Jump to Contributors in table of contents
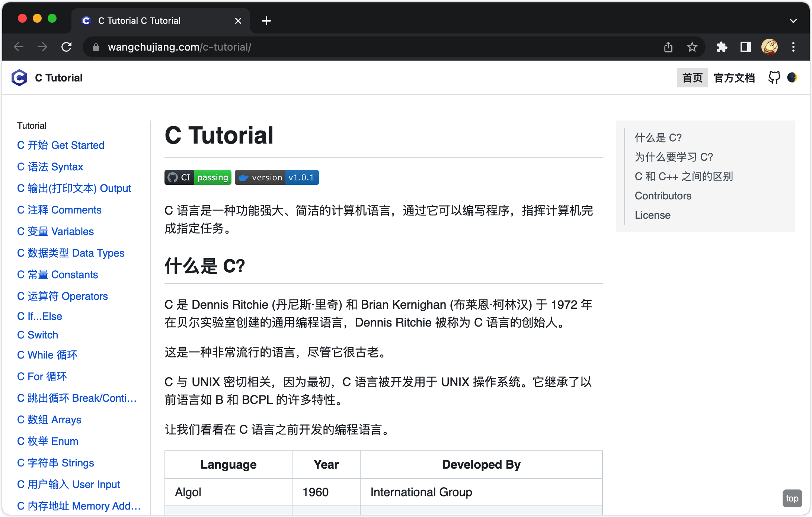The height and width of the screenshot is (517, 812). coord(663,196)
